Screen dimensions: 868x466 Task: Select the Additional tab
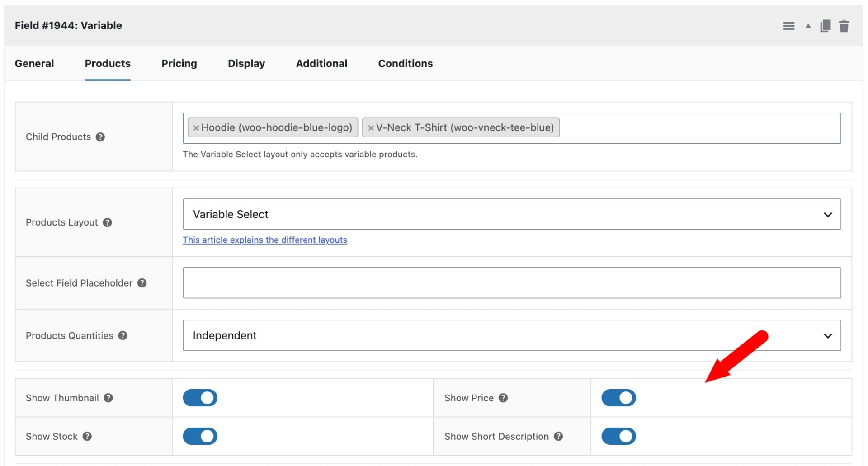tap(321, 64)
